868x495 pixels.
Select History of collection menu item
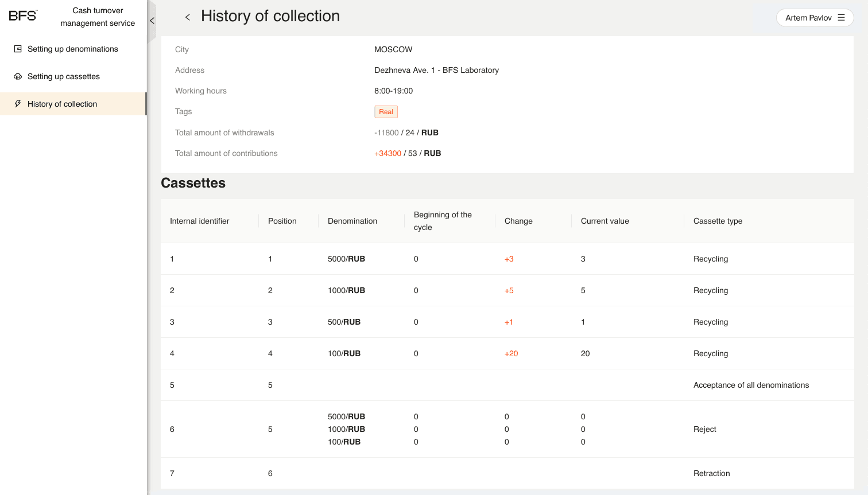(x=73, y=104)
